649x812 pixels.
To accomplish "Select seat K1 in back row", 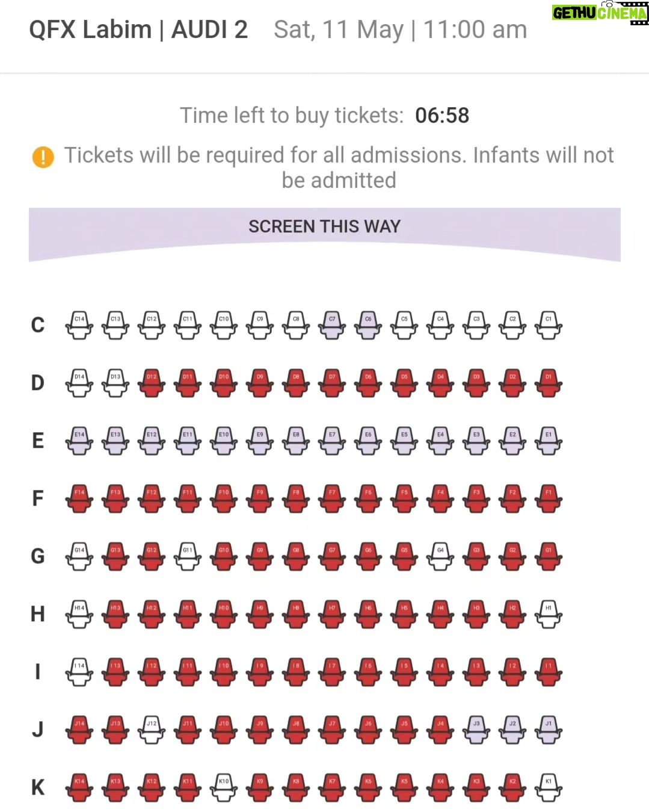I will tap(549, 787).
